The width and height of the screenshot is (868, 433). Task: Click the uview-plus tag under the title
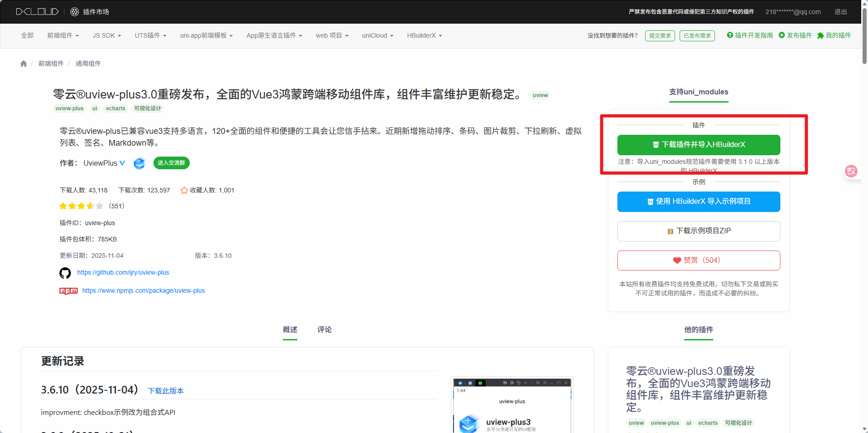point(69,108)
